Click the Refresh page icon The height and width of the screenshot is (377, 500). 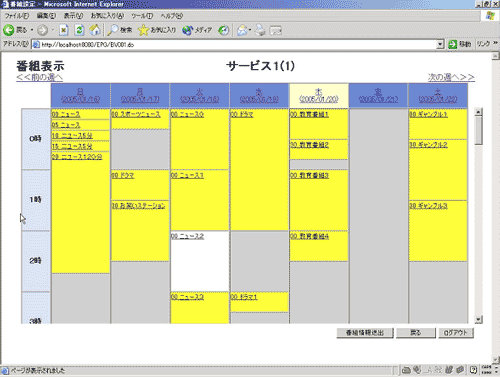point(79,30)
